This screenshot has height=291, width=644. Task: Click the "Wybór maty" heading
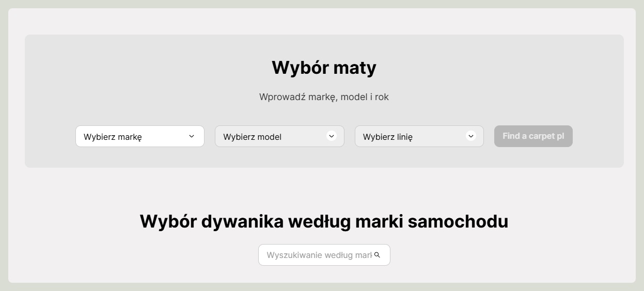324,68
